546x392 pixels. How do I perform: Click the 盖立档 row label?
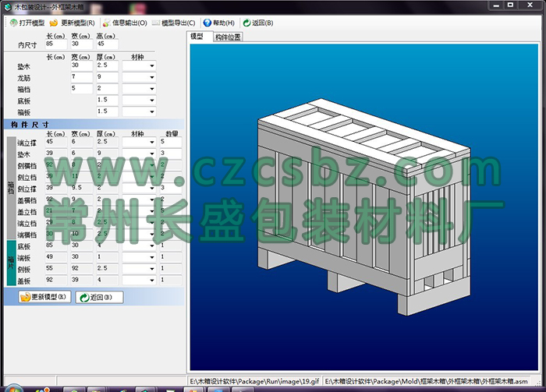click(27, 212)
